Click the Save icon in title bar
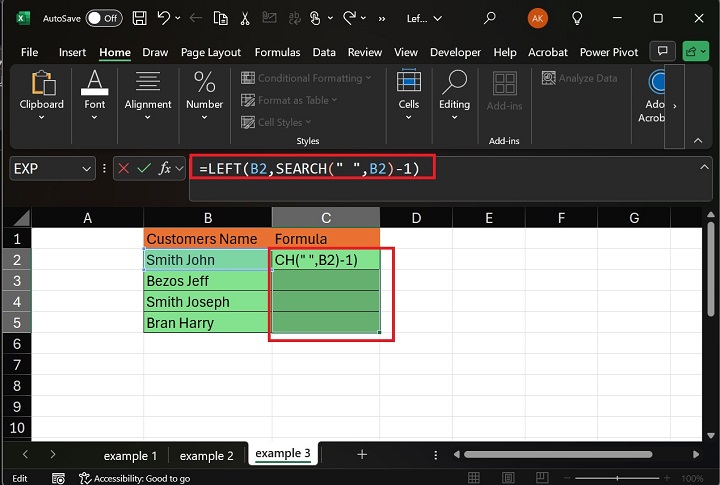The height and width of the screenshot is (485, 720). (x=140, y=18)
